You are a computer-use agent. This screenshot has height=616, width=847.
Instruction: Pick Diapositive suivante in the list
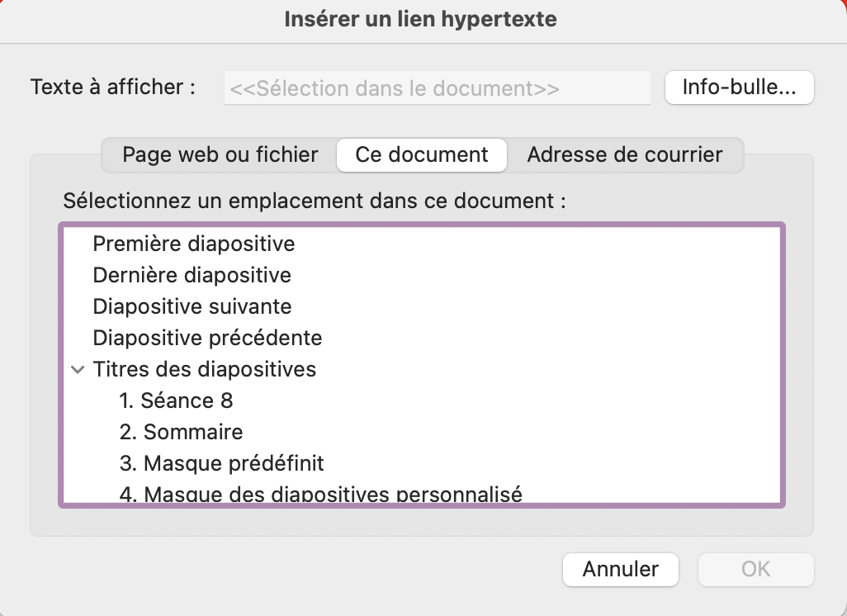pyautogui.click(x=422, y=307)
